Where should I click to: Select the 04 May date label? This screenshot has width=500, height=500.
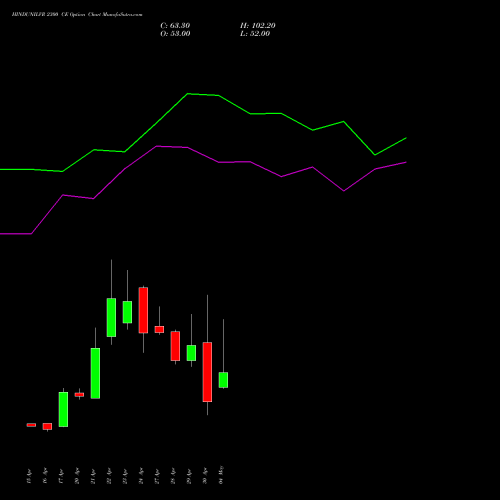point(221,475)
